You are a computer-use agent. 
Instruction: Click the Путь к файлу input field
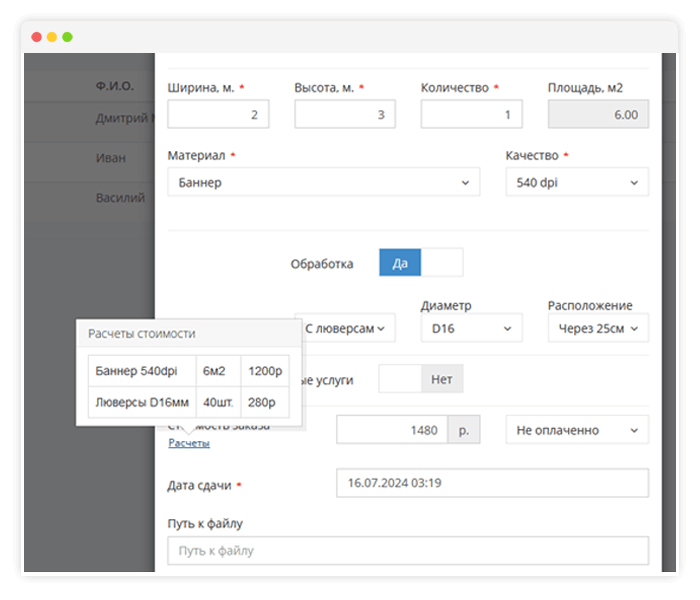408,551
